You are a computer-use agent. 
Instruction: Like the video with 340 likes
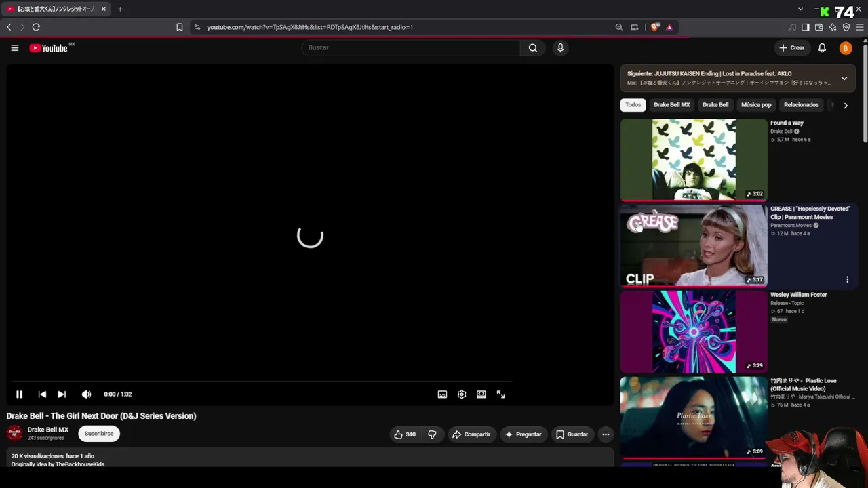[405, 434]
